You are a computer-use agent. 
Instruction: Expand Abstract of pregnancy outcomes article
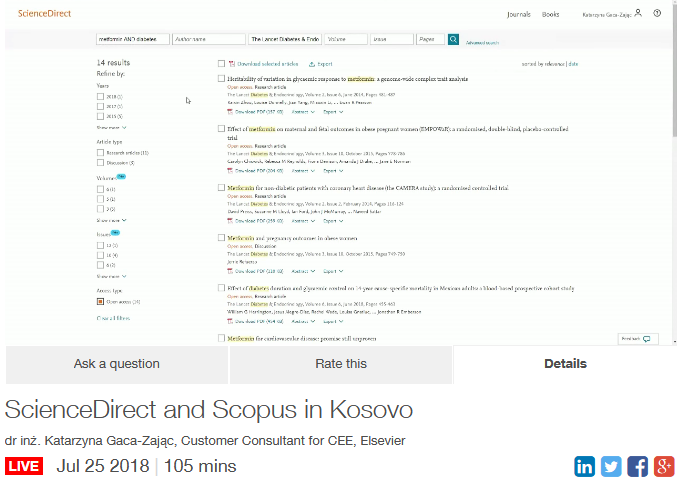point(303,271)
